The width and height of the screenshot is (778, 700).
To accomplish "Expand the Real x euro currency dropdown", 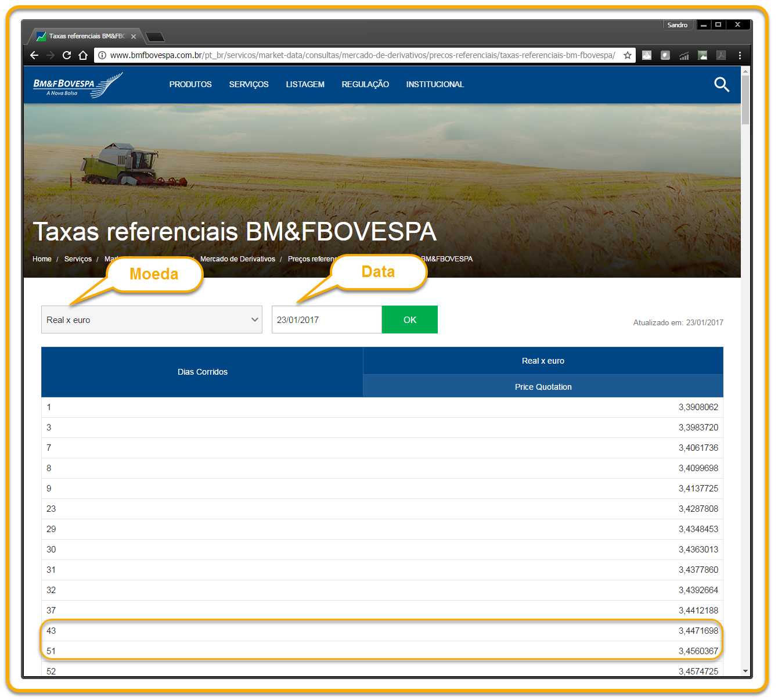I will [x=152, y=320].
